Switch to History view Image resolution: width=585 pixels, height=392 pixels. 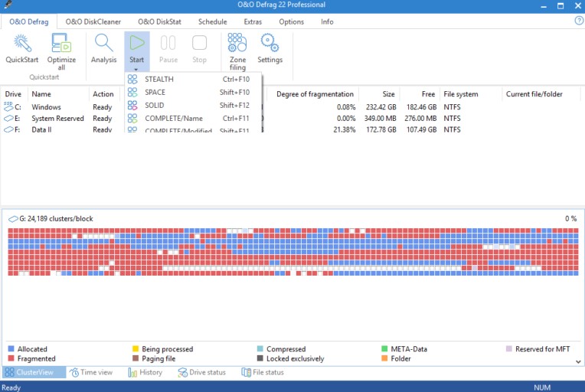(x=145, y=372)
